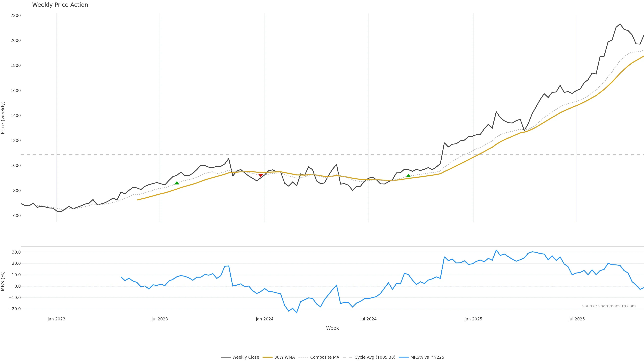Click the Weekly Price Action chart title
This screenshot has height=362, width=644.
(60, 5)
